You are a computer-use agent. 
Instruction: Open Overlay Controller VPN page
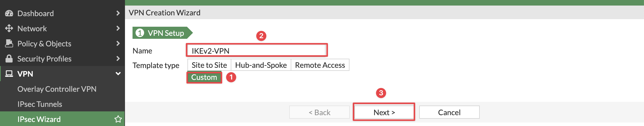click(x=57, y=89)
